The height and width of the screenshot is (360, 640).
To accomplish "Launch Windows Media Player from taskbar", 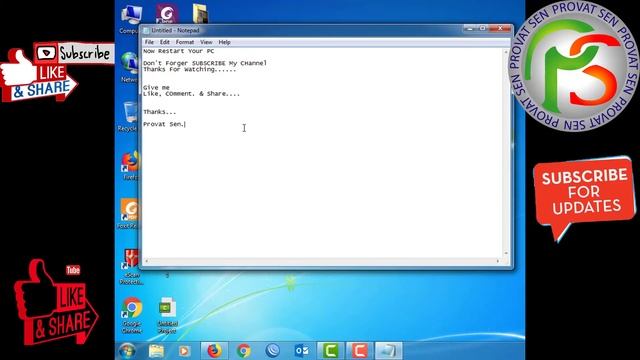I will point(184,351).
